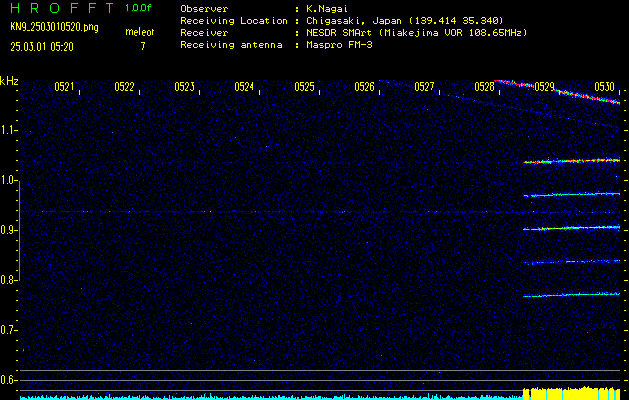Click the Receiver field label
This screenshot has height=400, width=629.
pyautogui.click(x=204, y=33)
